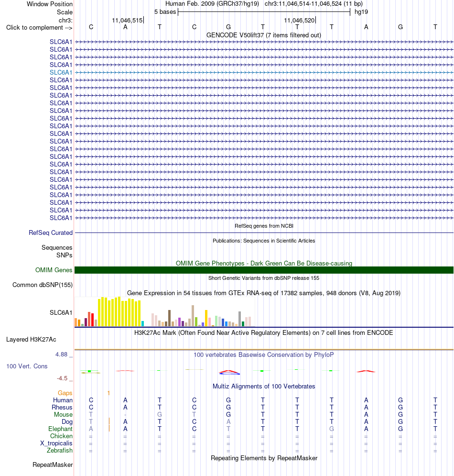Click 'Short Genetic Variants from dbSNP release 155'

point(264,278)
